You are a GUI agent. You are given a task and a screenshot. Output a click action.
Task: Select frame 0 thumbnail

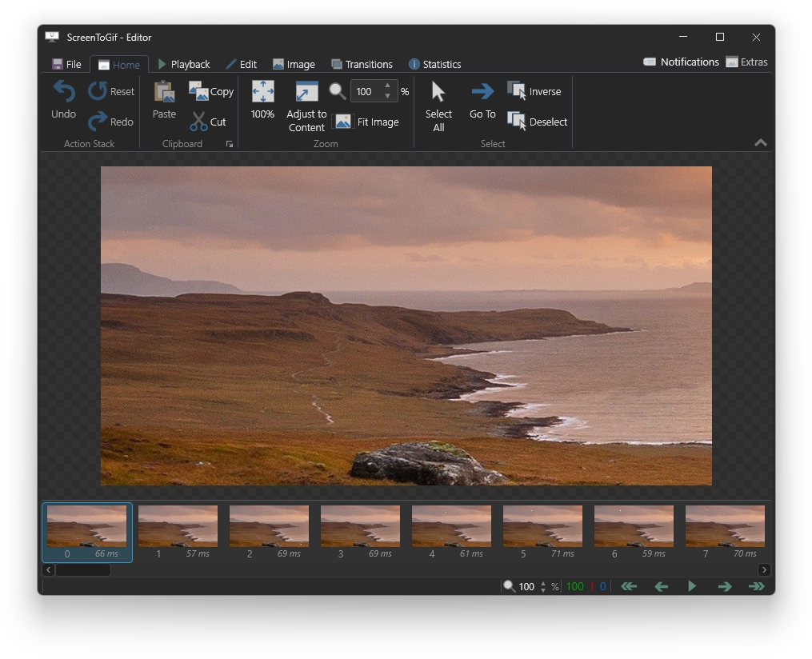click(87, 532)
